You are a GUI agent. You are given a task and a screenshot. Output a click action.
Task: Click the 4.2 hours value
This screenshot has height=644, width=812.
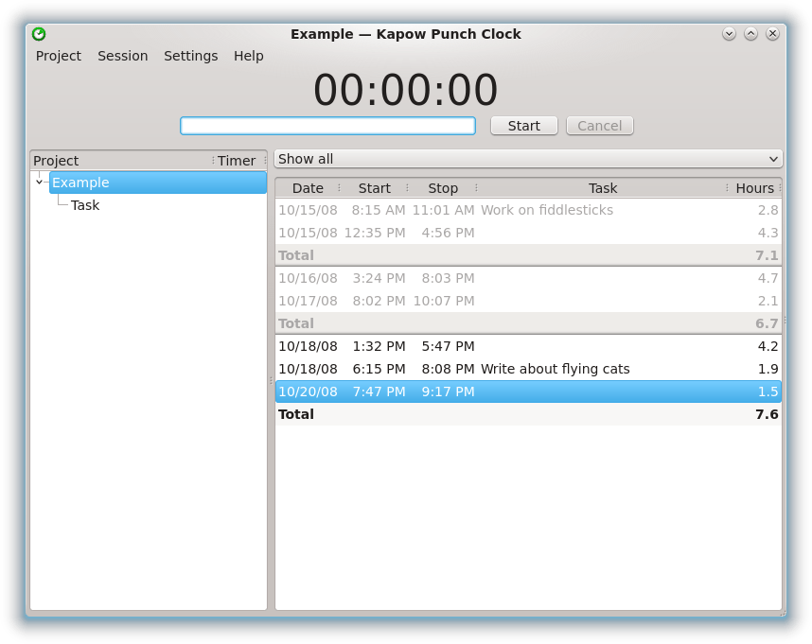(x=768, y=346)
